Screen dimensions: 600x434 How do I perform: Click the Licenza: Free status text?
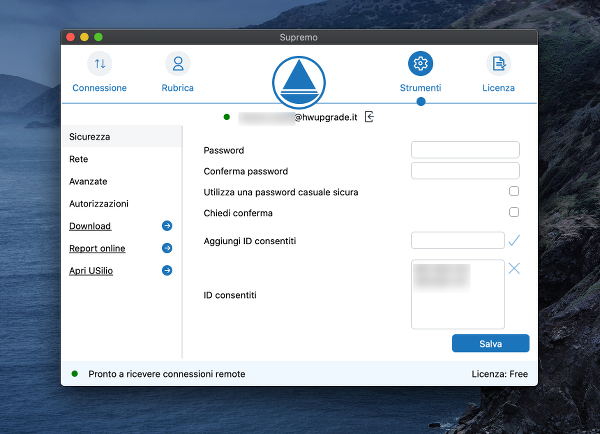499,374
